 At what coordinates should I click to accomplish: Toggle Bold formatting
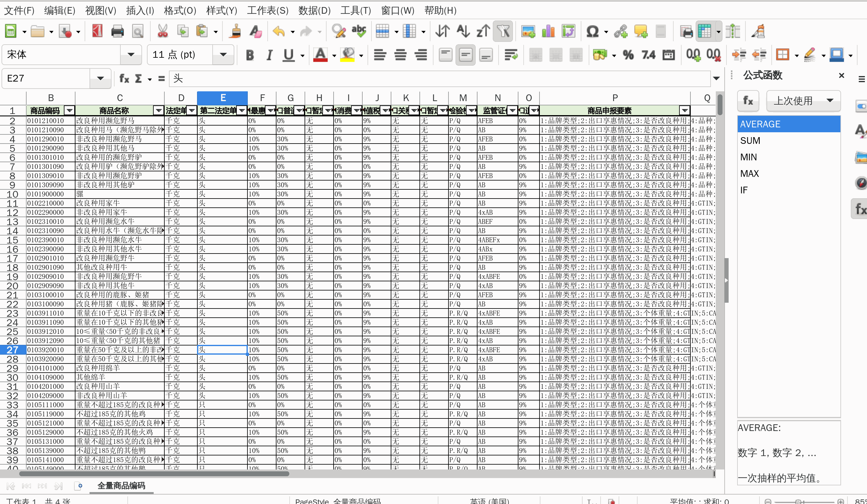pyautogui.click(x=250, y=55)
